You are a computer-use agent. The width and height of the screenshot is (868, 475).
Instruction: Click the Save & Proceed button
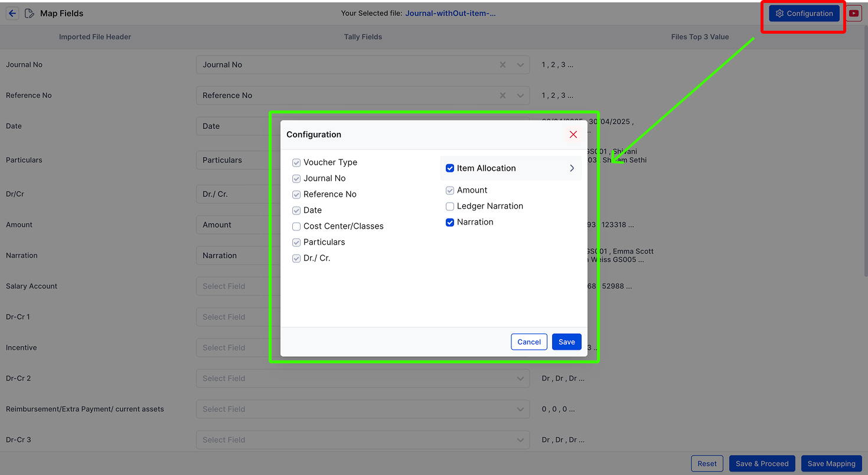pyautogui.click(x=762, y=463)
